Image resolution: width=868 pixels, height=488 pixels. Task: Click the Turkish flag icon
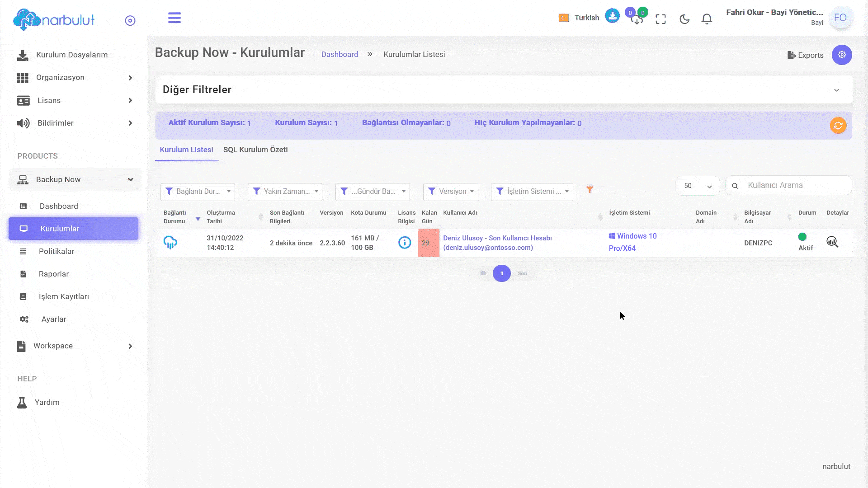[x=564, y=18]
